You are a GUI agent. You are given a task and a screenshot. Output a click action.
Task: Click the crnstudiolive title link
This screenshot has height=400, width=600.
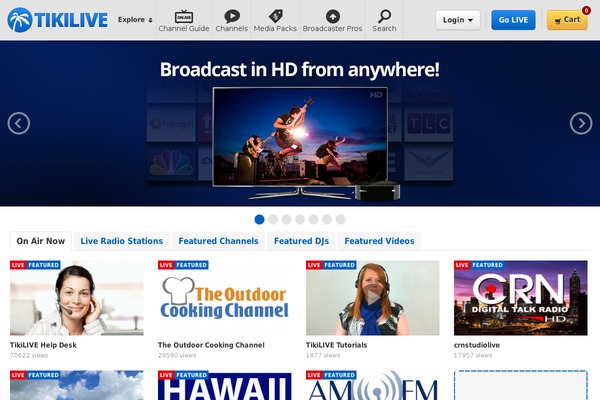click(477, 345)
